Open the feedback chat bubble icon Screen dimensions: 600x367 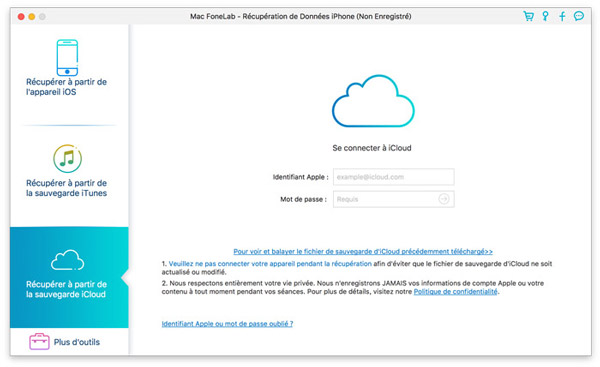click(579, 16)
